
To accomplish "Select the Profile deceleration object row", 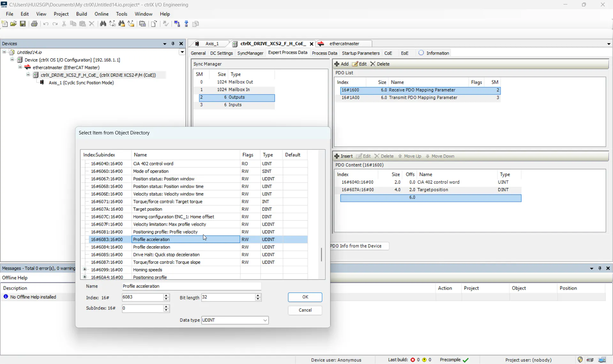I will [151, 247].
